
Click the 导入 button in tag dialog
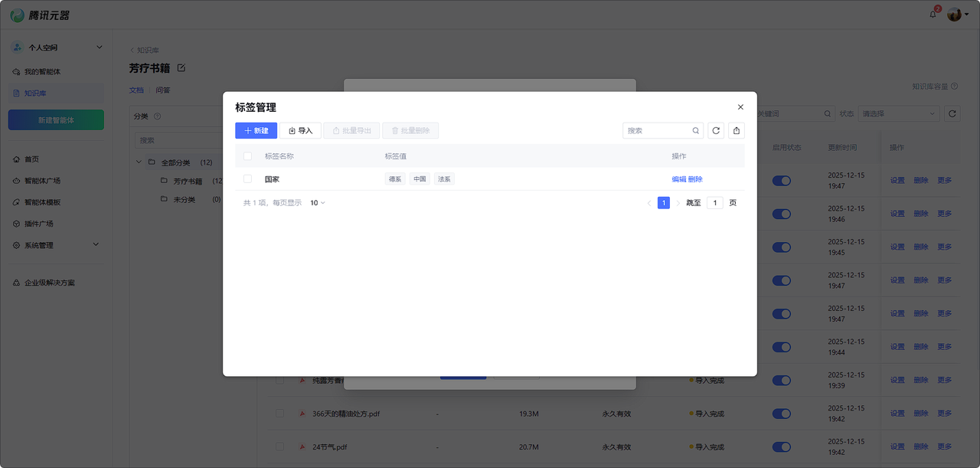coord(300,131)
